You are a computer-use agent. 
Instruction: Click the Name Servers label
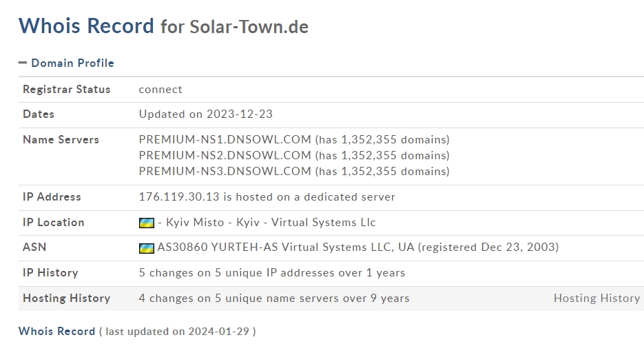point(61,139)
